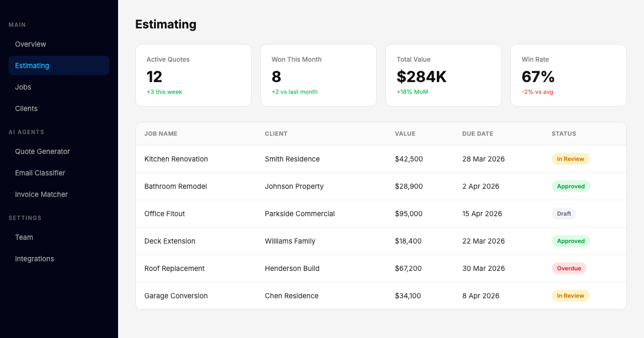
Task: Navigate to the Jobs section
Action: [x=23, y=87]
